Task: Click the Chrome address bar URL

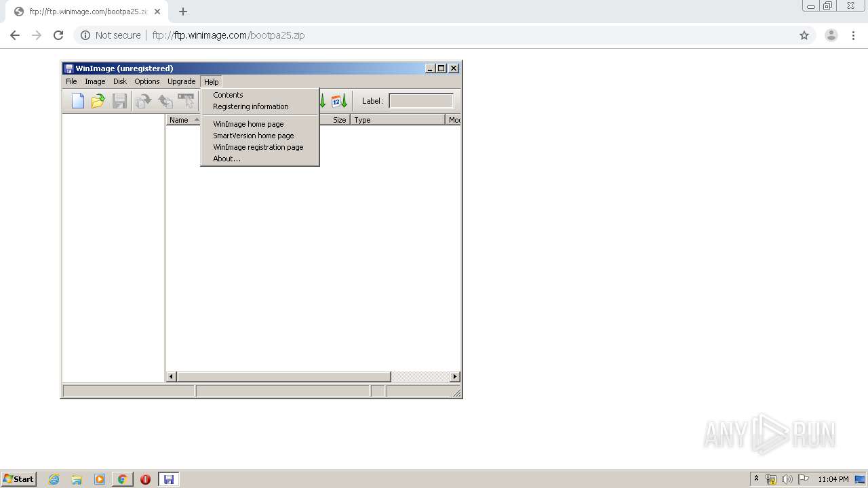Action: 229,35
